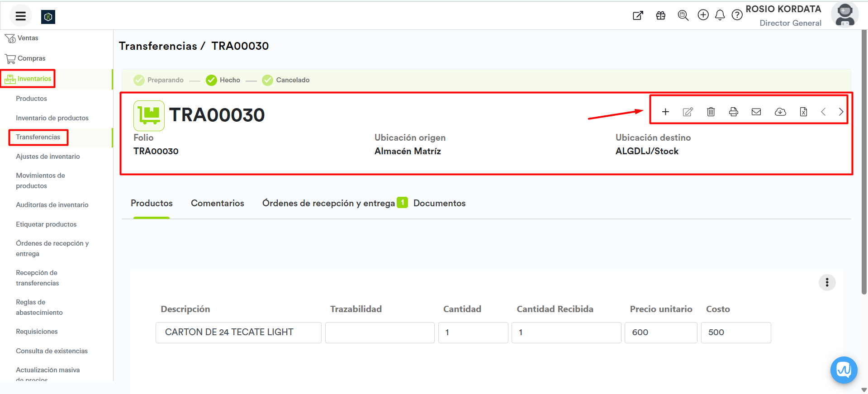Print the transfer document

pyautogui.click(x=733, y=112)
